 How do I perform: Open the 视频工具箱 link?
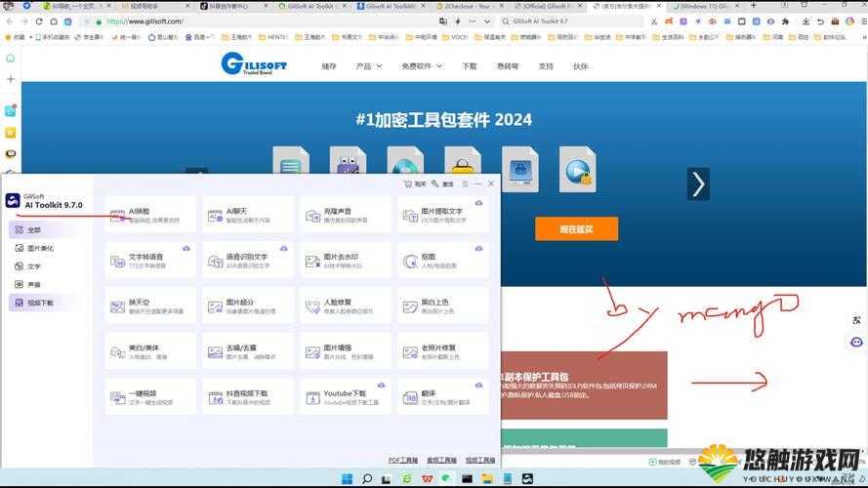(480, 460)
